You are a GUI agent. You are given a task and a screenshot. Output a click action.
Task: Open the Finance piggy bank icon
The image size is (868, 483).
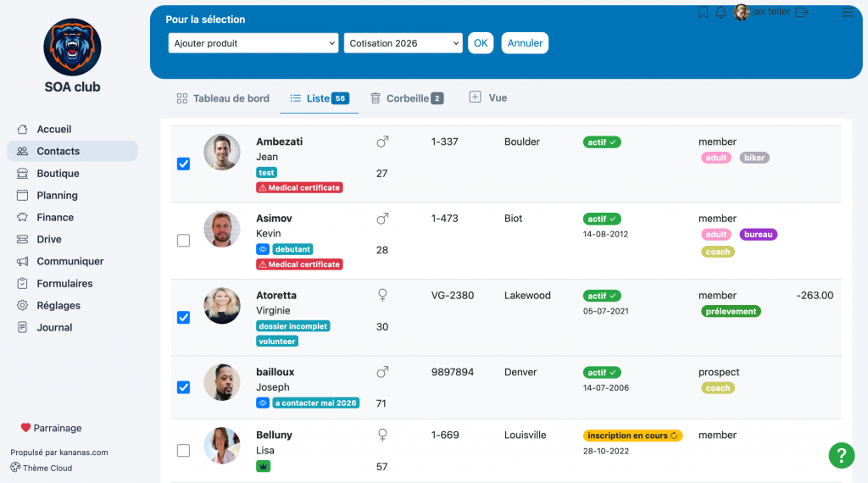tap(22, 218)
